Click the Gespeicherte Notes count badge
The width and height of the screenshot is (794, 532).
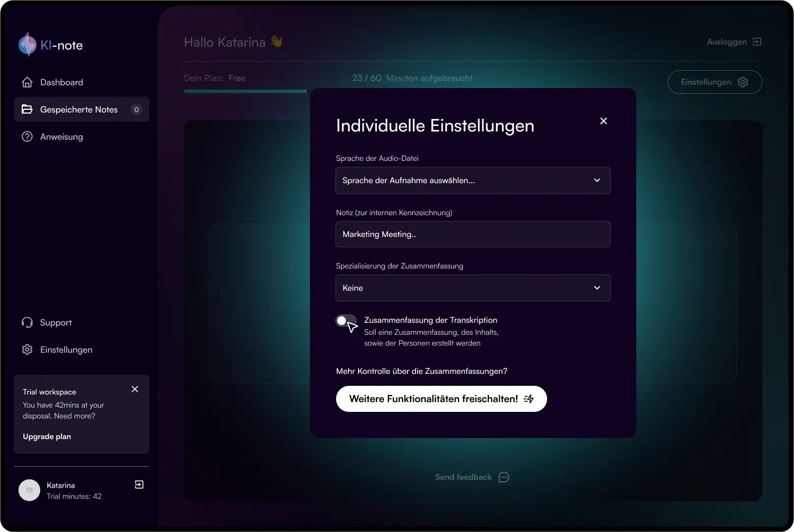coord(137,109)
